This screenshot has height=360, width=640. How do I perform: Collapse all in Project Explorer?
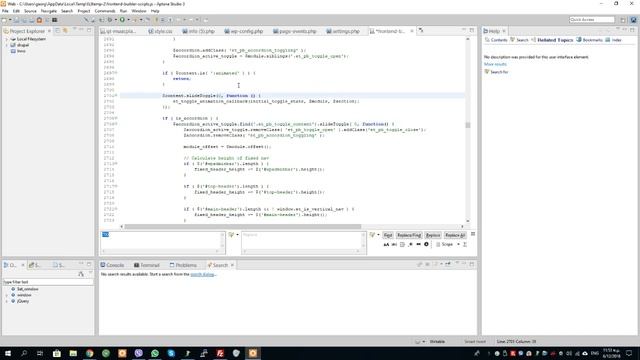coord(58,31)
